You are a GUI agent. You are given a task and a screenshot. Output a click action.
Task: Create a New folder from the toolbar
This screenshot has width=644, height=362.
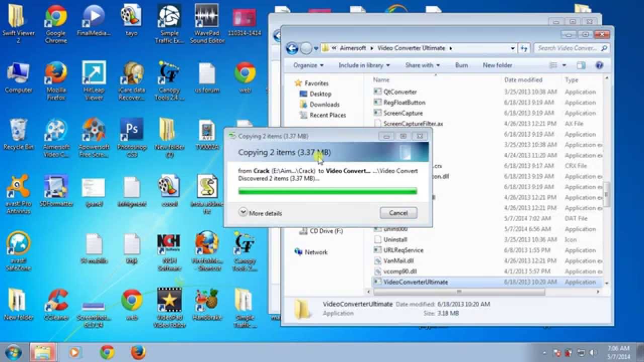click(x=497, y=65)
